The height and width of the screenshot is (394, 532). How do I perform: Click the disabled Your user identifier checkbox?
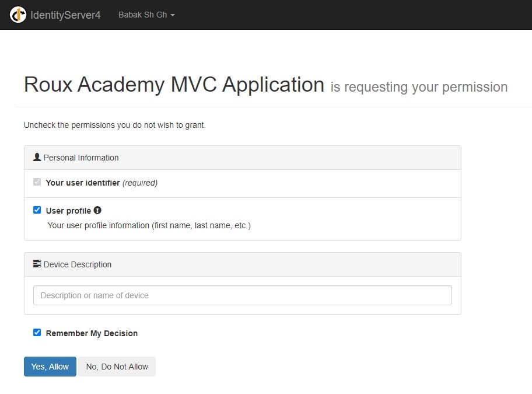coord(37,182)
